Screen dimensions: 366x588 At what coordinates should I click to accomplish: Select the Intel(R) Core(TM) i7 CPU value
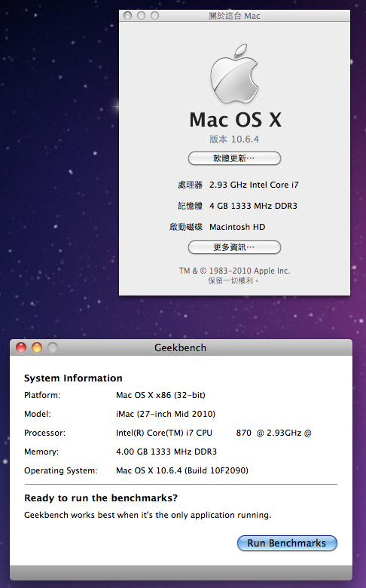[214, 433]
